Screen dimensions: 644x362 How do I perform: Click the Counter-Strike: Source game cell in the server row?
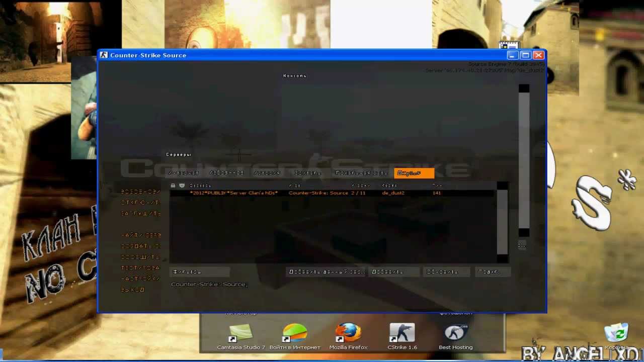318,193
